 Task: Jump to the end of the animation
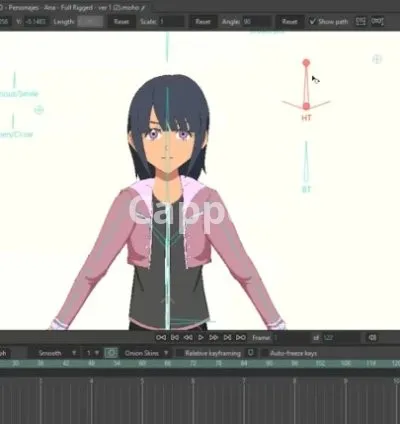pos(241,338)
